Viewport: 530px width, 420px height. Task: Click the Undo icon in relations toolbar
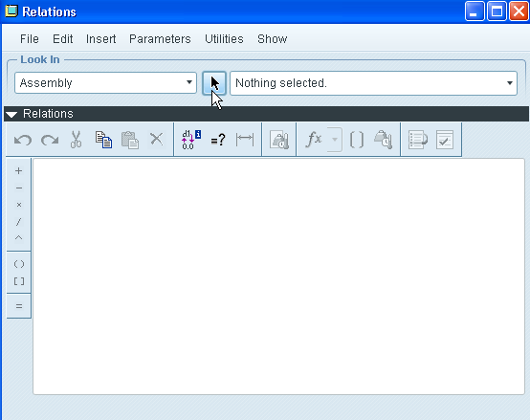pyautogui.click(x=23, y=140)
